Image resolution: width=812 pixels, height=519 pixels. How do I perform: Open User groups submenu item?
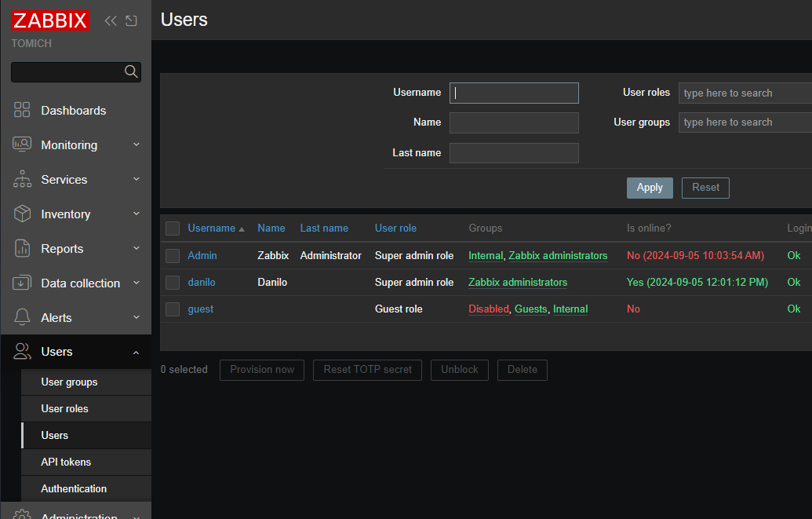(x=86, y=382)
